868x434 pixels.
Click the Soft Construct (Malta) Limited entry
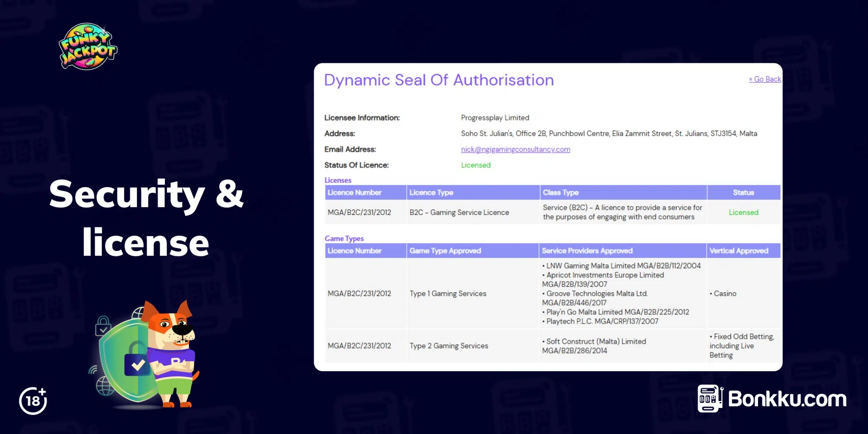(x=594, y=346)
